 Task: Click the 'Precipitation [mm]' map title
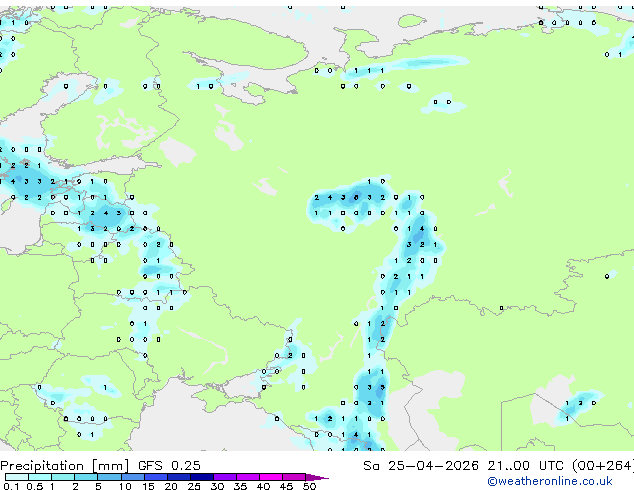pos(65,466)
